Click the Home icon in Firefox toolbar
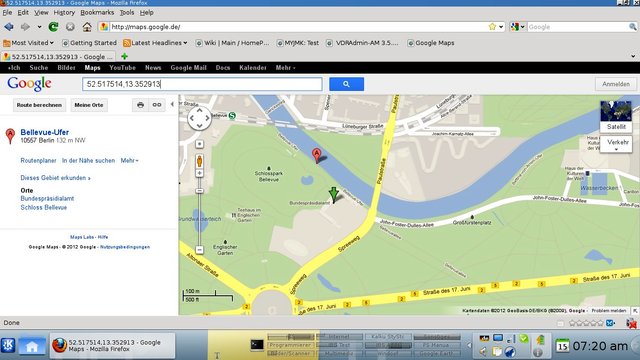The image size is (640, 360). pyautogui.click(x=87, y=27)
